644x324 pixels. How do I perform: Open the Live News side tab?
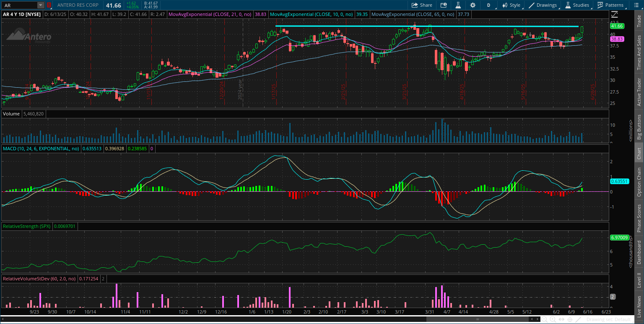pos(639,306)
